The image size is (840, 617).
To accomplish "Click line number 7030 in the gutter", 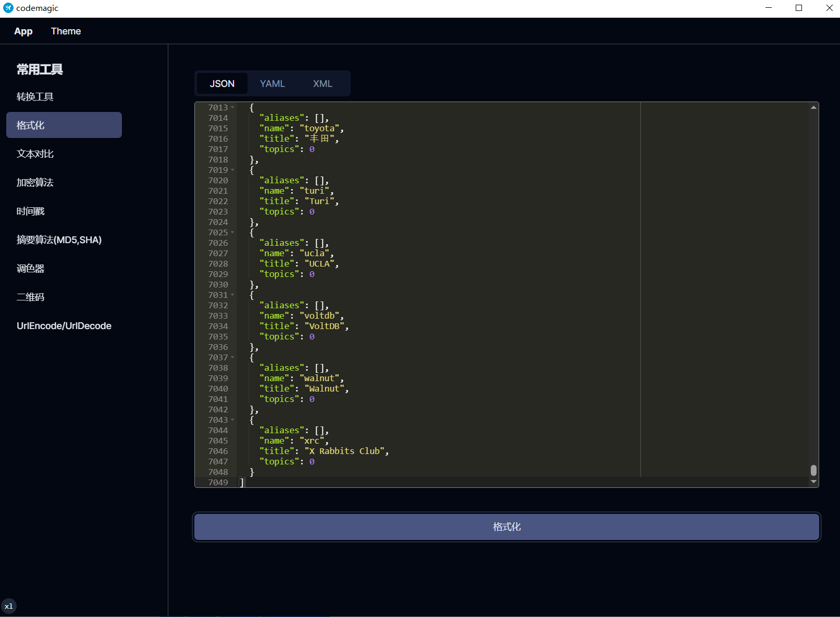I will [x=218, y=285].
